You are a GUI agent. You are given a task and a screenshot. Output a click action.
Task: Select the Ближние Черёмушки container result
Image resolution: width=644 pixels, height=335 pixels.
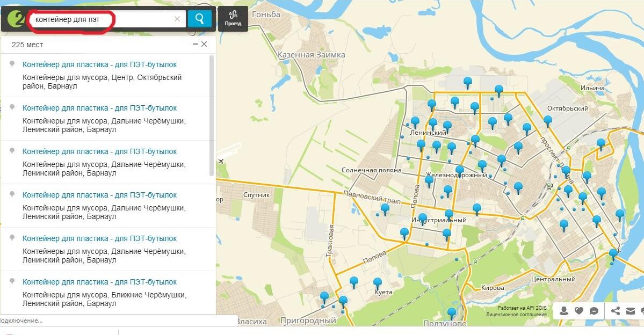[x=99, y=281]
